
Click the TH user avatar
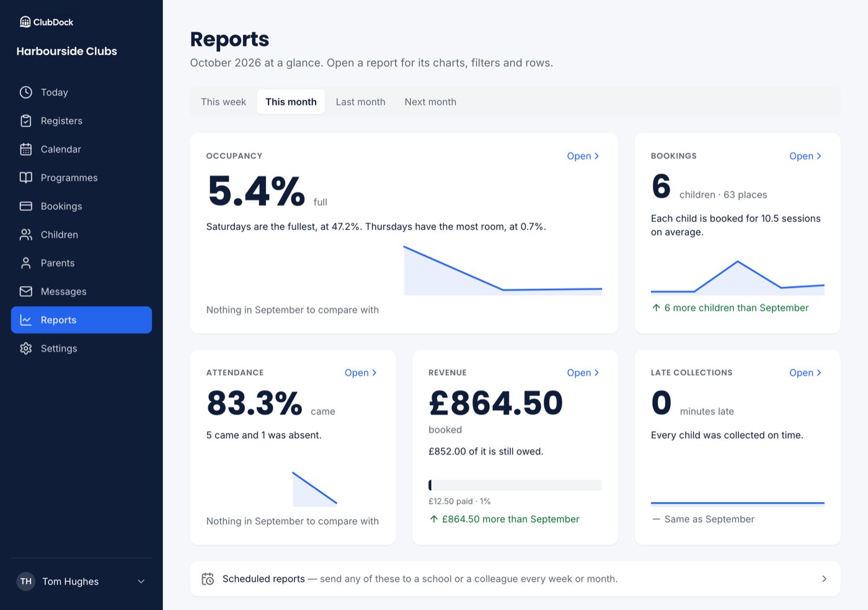click(x=26, y=581)
